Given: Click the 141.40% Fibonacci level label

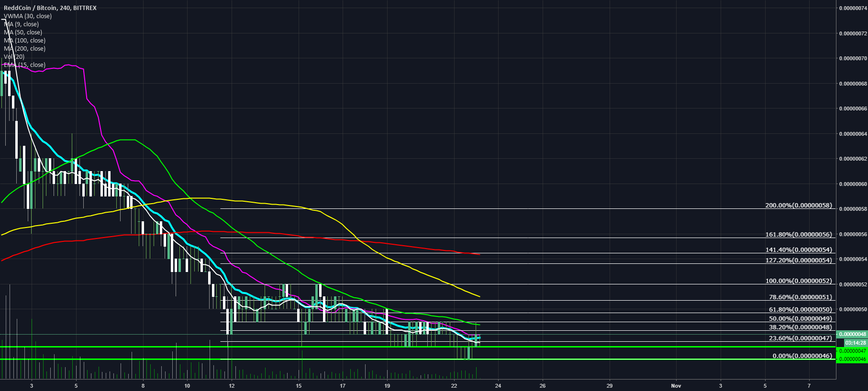Looking at the screenshot, I should (x=799, y=250).
